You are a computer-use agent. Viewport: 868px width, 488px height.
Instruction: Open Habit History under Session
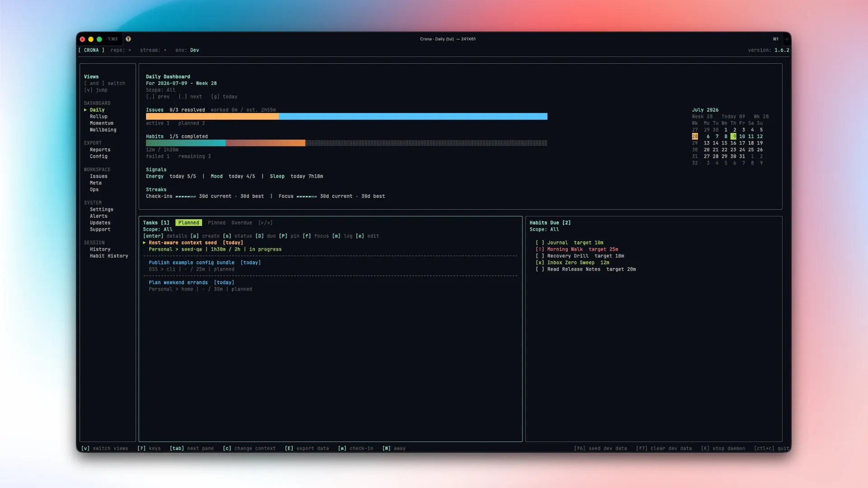109,256
